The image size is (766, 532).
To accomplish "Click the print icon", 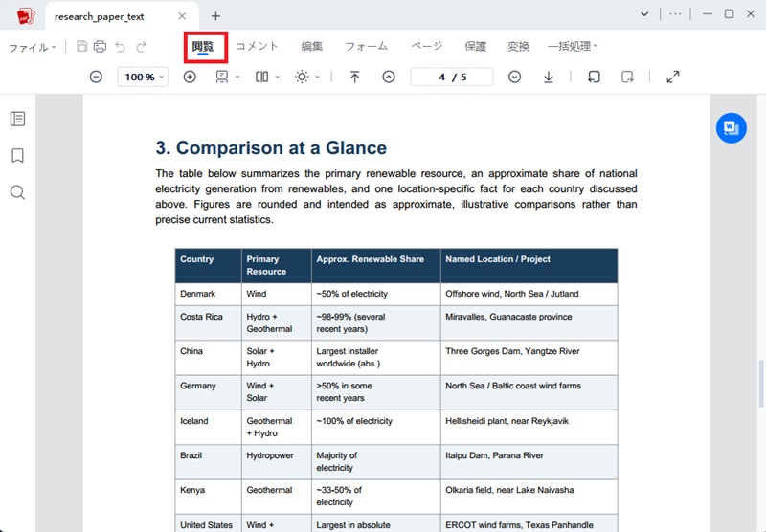I will tap(101, 46).
